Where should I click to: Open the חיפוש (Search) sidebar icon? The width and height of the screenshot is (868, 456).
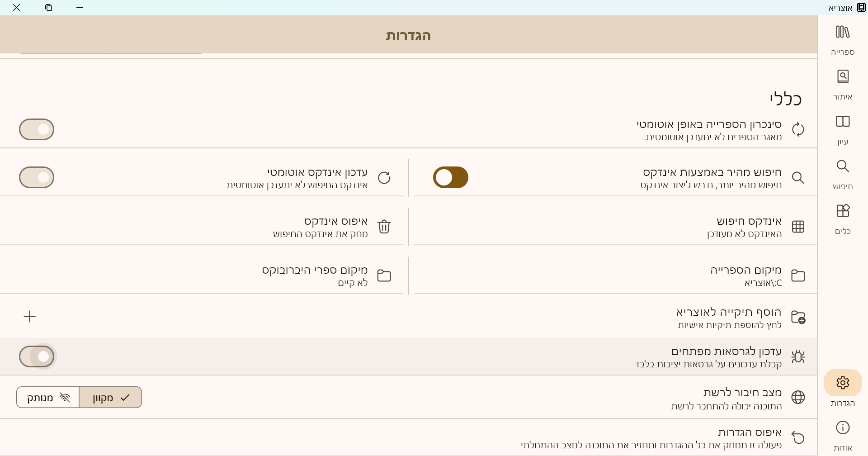pyautogui.click(x=842, y=173)
